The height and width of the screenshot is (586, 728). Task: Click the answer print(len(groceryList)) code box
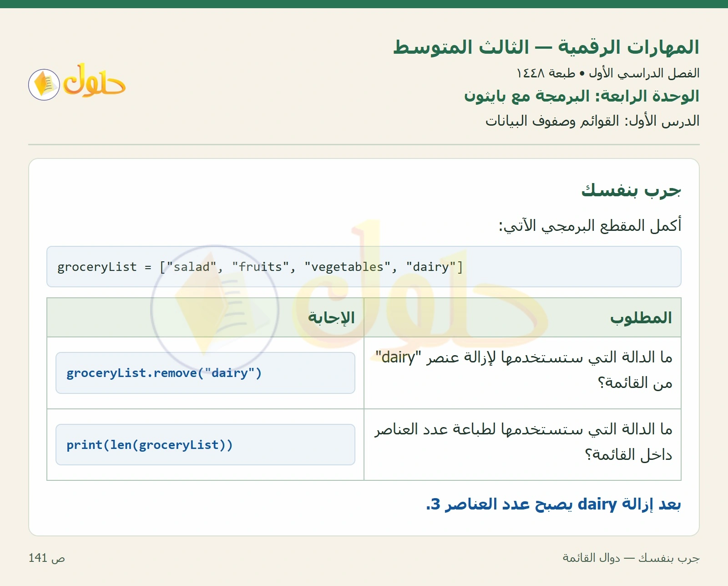205,445
